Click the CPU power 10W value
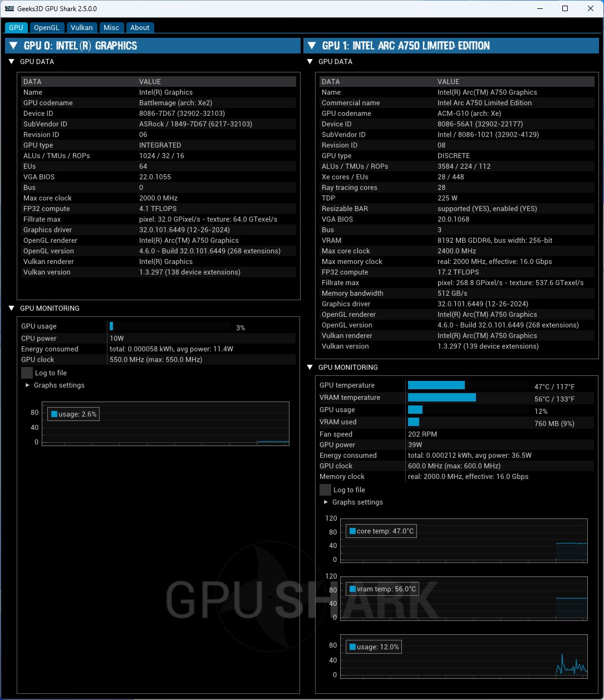This screenshot has height=700, width=604. [117, 339]
